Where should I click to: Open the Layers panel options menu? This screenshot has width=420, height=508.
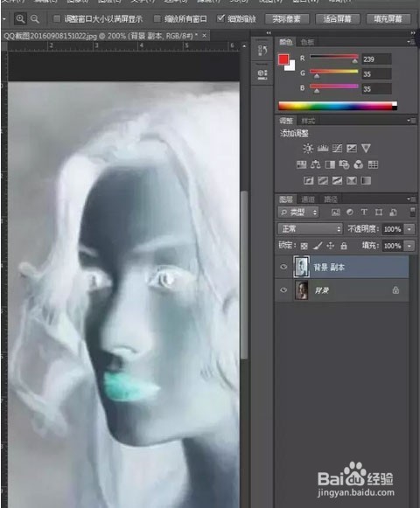[x=411, y=198]
